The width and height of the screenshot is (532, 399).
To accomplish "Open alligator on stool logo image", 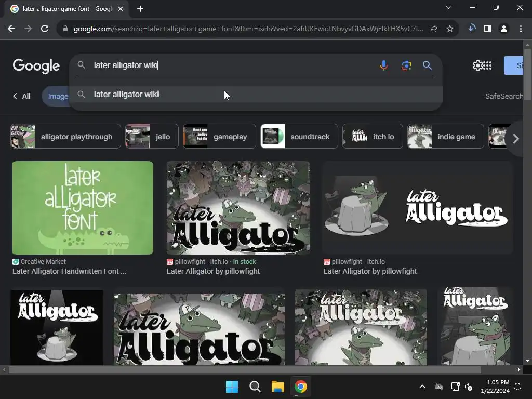I will pos(418,208).
